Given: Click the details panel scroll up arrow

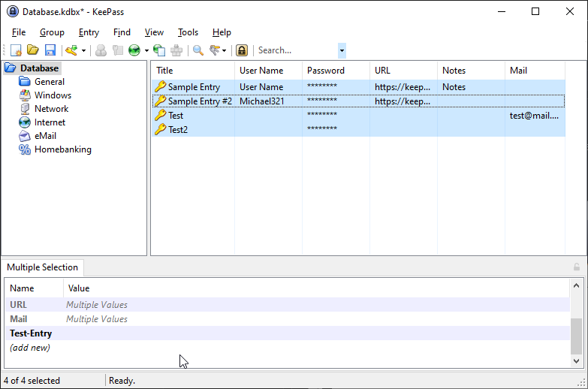Looking at the screenshot, I should tap(577, 286).
